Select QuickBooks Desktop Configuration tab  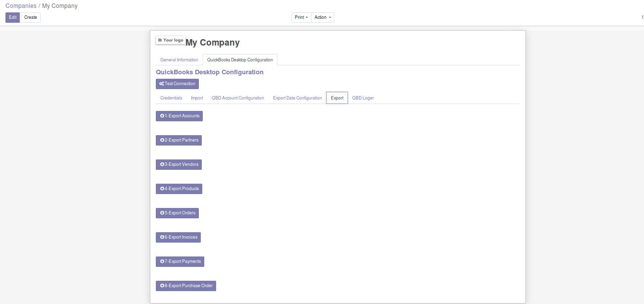(240, 60)
